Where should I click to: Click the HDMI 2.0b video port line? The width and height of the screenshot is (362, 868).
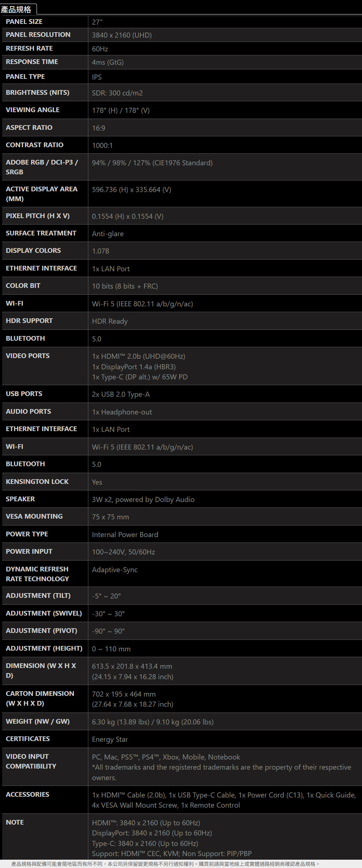pos(138,356)
